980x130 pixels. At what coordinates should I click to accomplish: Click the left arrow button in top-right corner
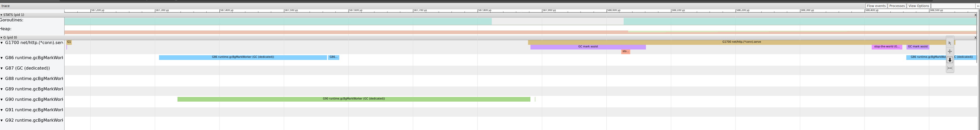point(978,6)
